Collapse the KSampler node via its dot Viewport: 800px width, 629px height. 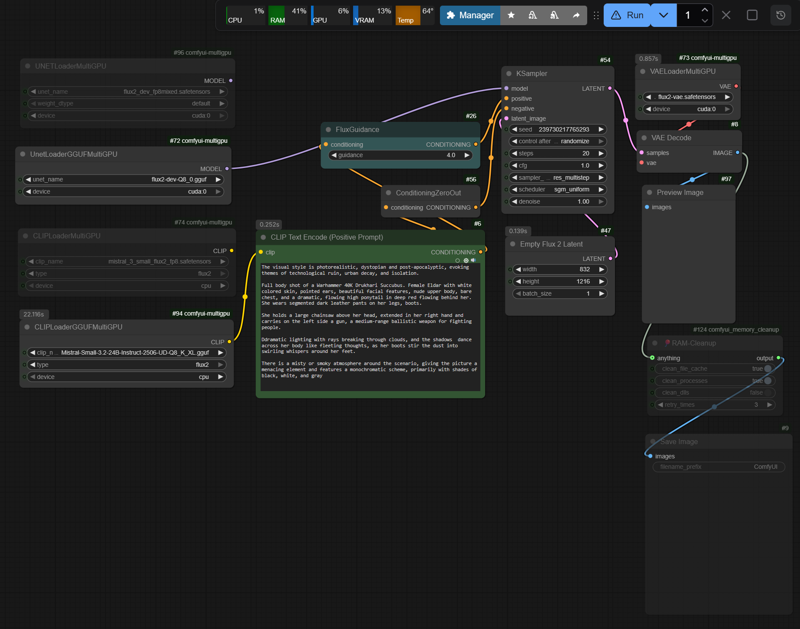[509, 74]
